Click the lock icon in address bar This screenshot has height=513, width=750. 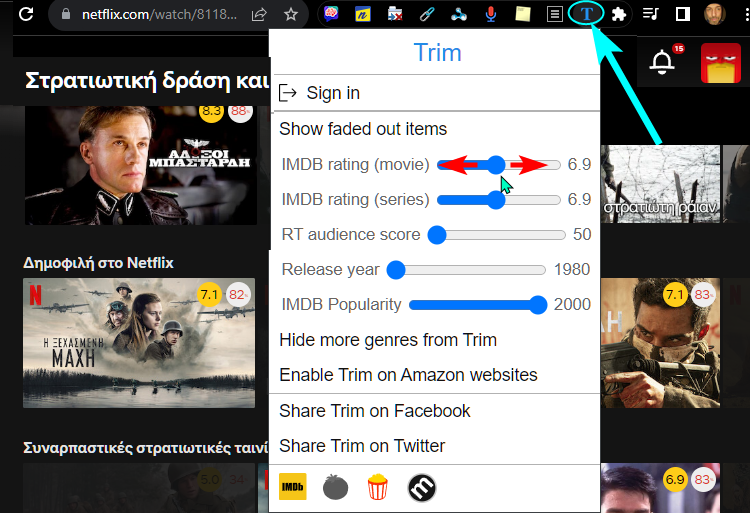tap(66, 14)
